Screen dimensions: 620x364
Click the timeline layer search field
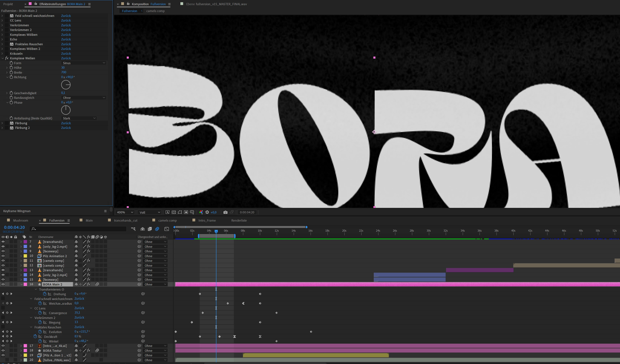point(79,229)
